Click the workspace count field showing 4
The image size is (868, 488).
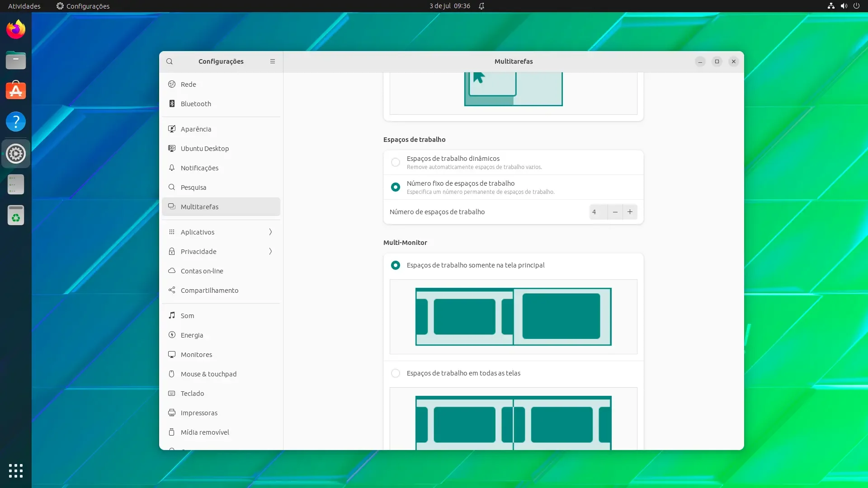point(598,212)
